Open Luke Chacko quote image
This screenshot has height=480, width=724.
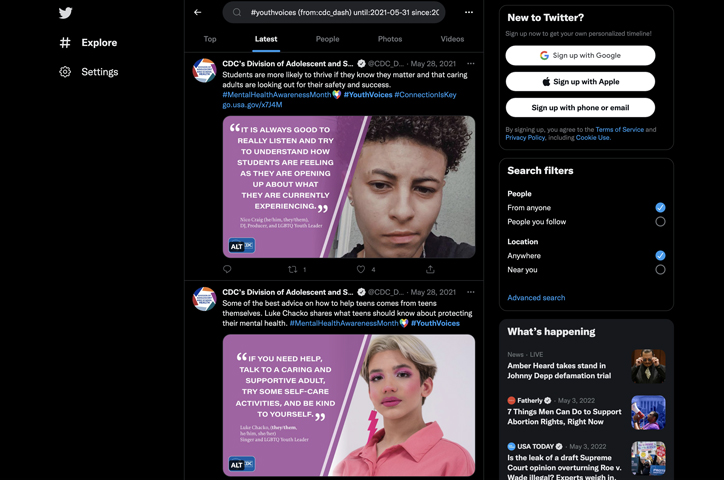(x=349, y=405)
